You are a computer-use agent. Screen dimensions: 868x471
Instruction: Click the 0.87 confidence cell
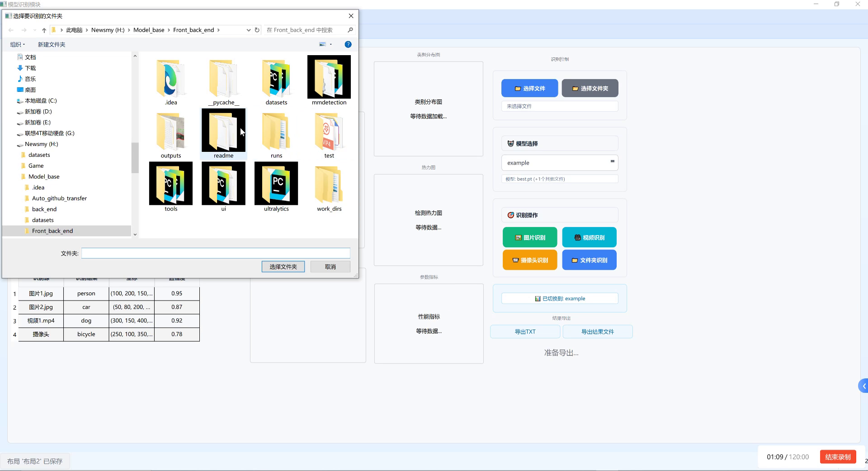coord(177,307)
